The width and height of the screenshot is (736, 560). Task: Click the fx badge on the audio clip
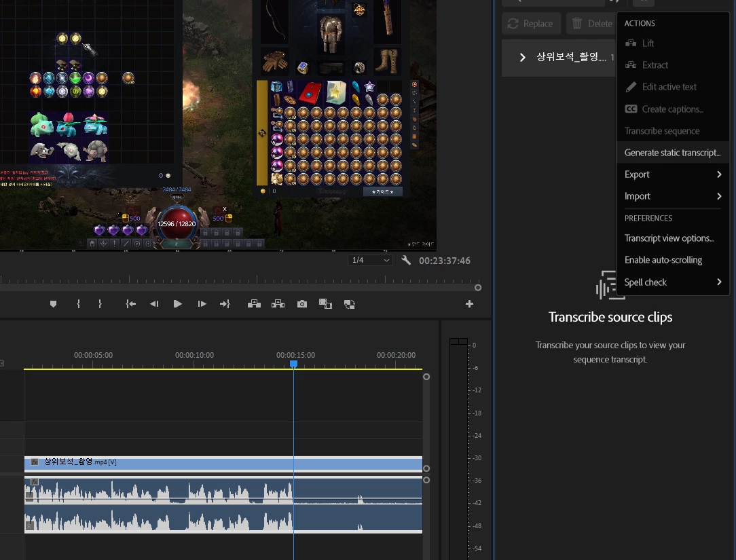[34, 482]
